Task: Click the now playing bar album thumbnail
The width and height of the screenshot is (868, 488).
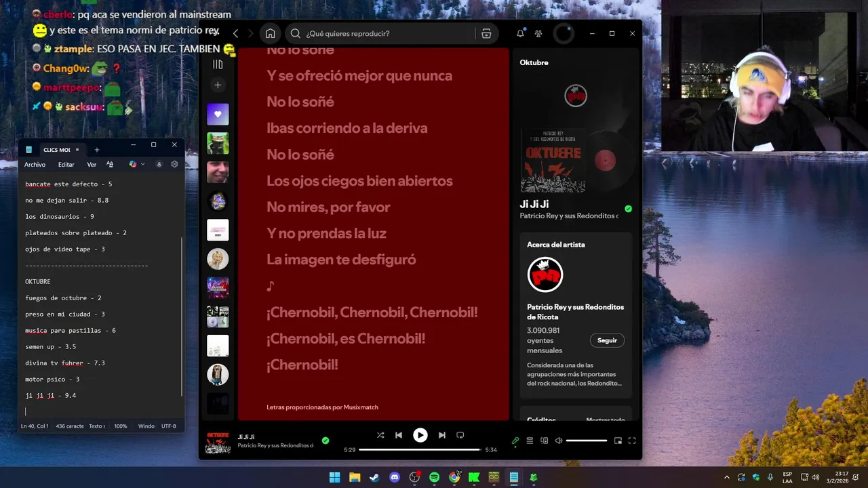Action: (218, 441)
